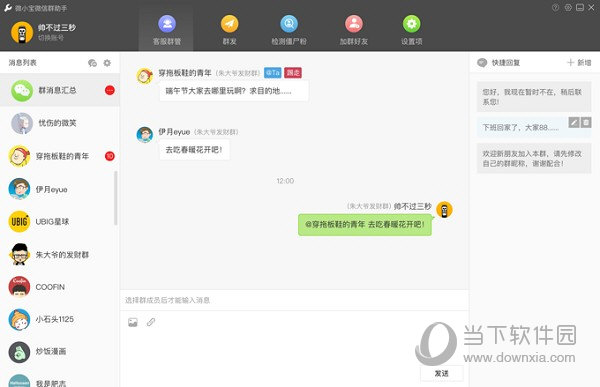The image size is (600, 387).
Task: Click the message list scrollbar
Action: click(x=116, y=198)
